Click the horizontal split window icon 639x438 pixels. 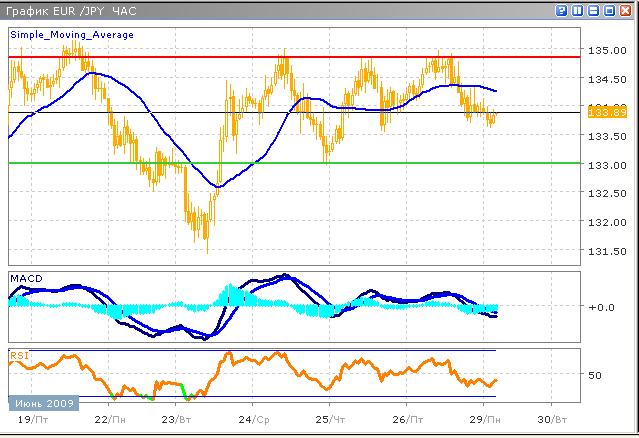(x=595, y=10)
